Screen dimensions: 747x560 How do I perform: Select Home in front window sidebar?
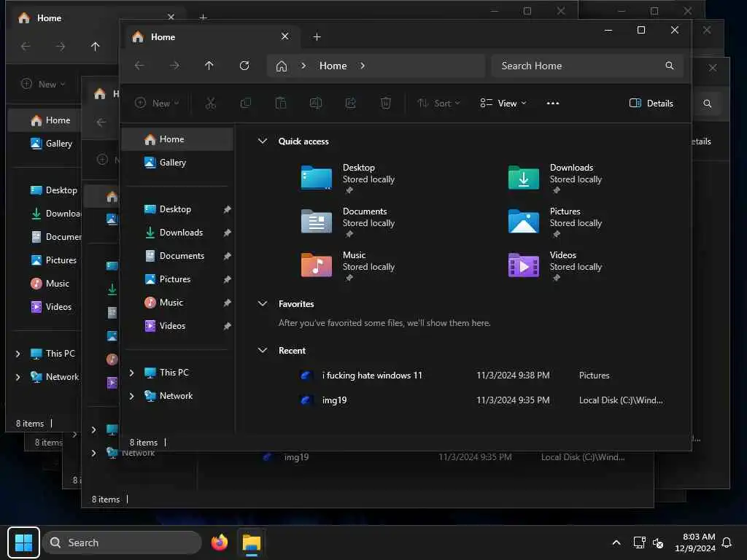click(x=177, y=139)
